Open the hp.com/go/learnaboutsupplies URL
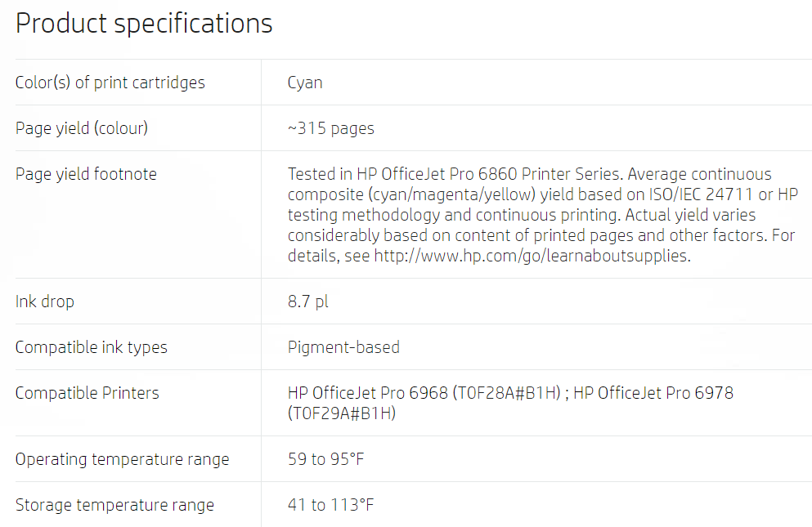Viewport: 812px width, 527px height. 532,256
